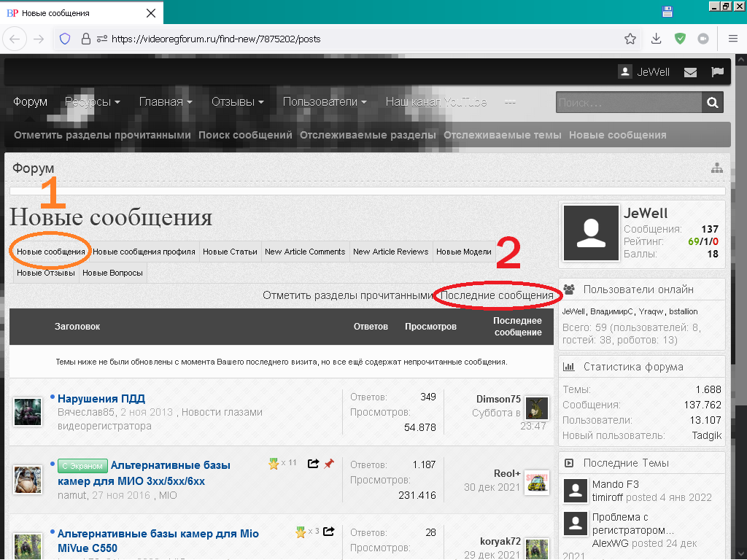This screenshot has height=560, width=747.
Task: Click the Последние сообщения link
Action: click(x=497, y=295)
